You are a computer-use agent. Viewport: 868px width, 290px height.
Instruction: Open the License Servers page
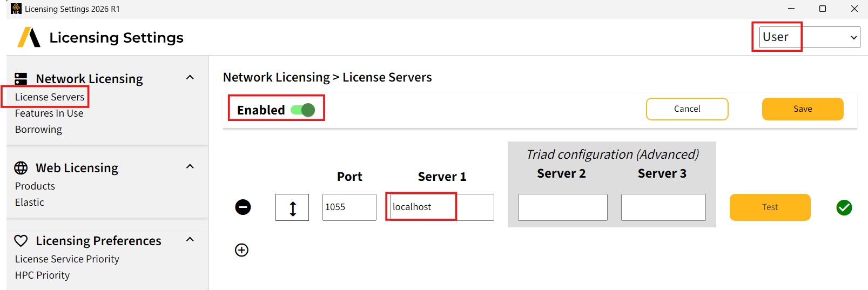50,97
